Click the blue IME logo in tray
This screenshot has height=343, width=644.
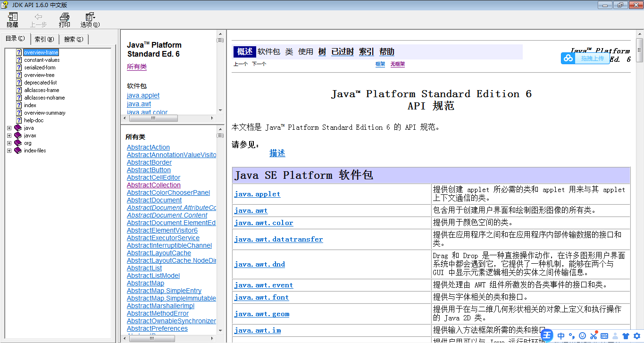[547, 335]
